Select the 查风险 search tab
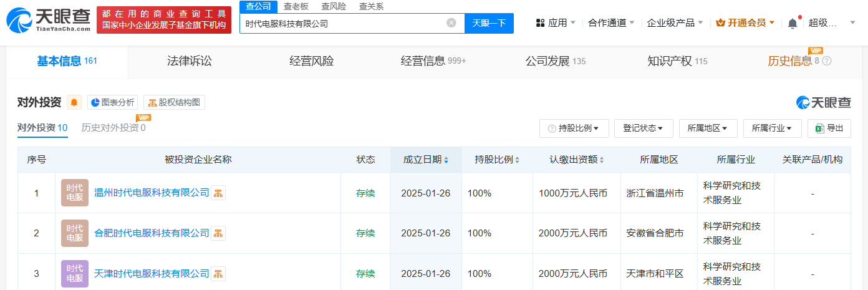This screenshot has width=868, height=290. [x=334, y=6]
